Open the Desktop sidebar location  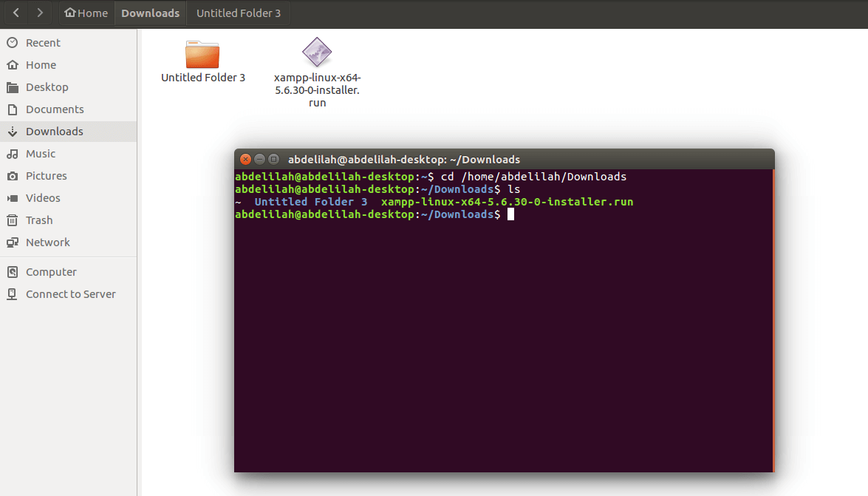point(68,87)
